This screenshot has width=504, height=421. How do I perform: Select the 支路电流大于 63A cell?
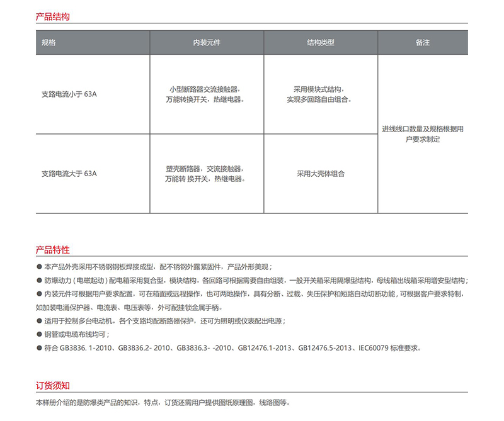pos(69,174)
